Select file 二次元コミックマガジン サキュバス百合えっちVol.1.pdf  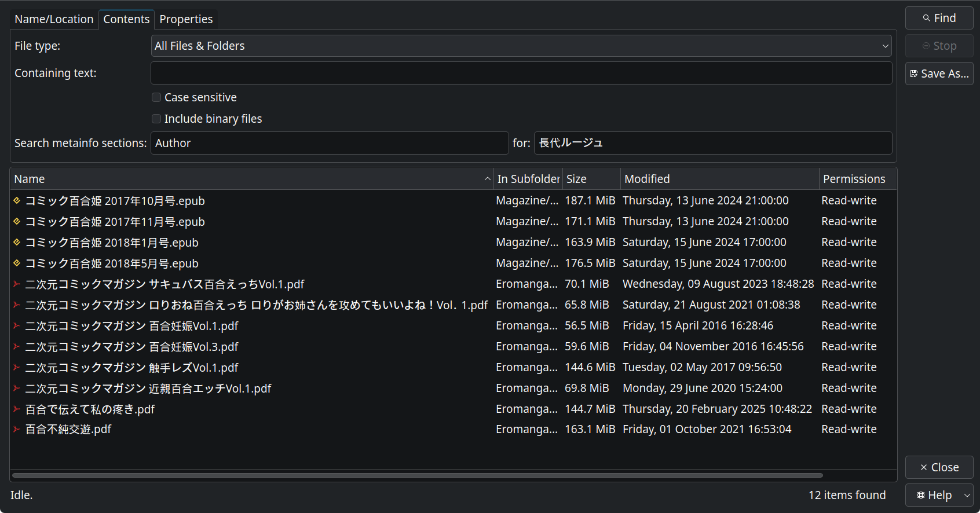click(164, 284)
